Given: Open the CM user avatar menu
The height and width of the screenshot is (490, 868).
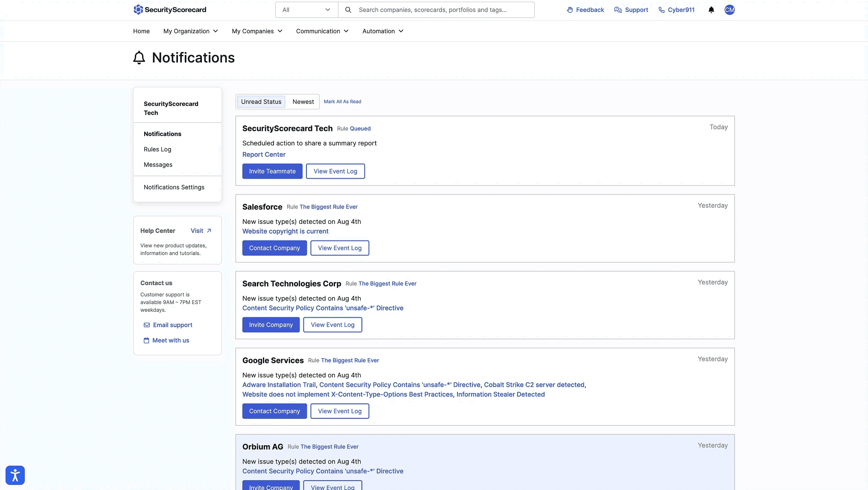Looking at the screenshot, I should (x=729, y=10).
